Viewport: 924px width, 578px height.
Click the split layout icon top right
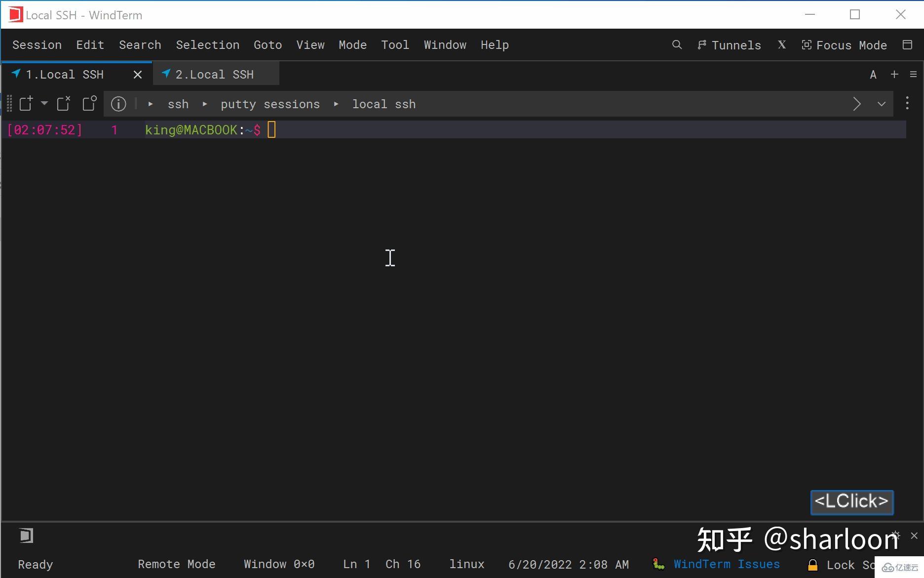(907, 45)
